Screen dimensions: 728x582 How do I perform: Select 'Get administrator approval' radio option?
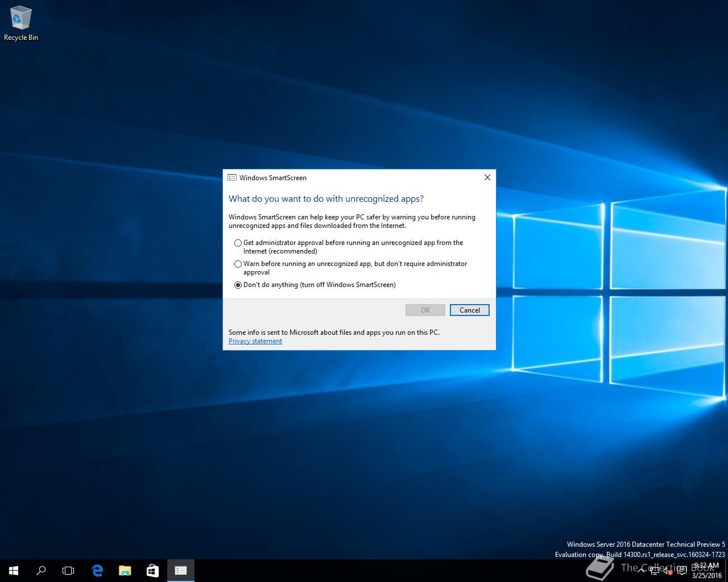[238, 243]
